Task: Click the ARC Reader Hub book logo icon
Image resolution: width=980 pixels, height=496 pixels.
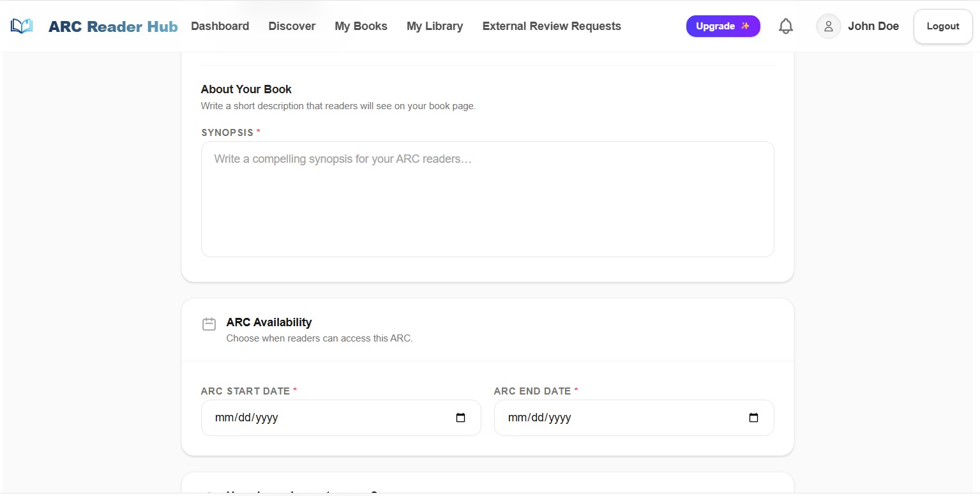Action: 22,26
